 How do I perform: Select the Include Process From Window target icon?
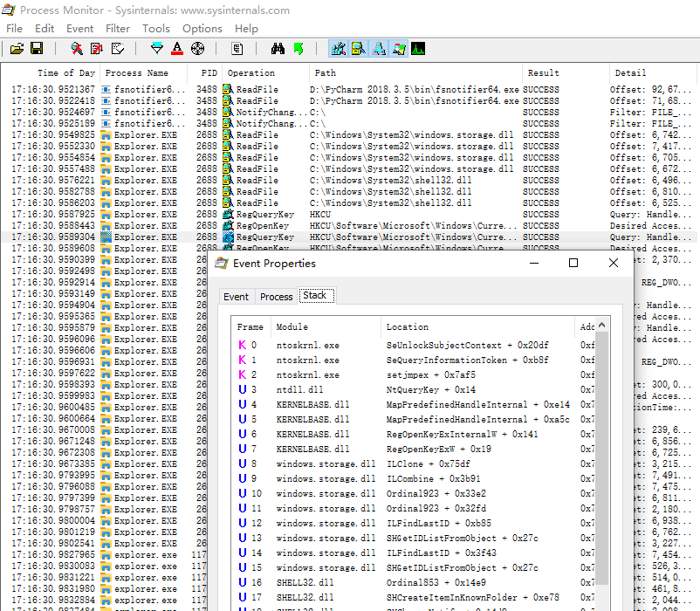click(x=197, y=49)
